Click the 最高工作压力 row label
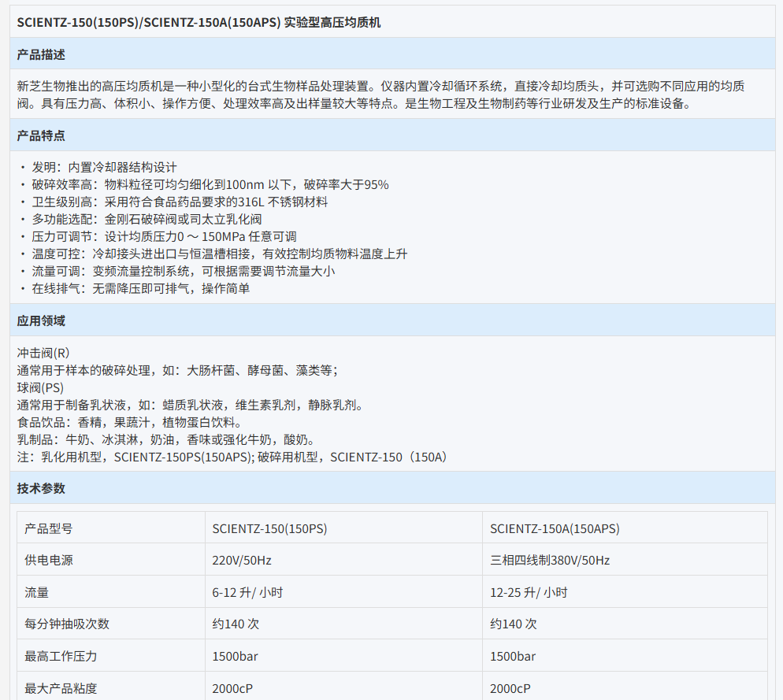Viewport: 783px width, 700px height. pos(61,656)
